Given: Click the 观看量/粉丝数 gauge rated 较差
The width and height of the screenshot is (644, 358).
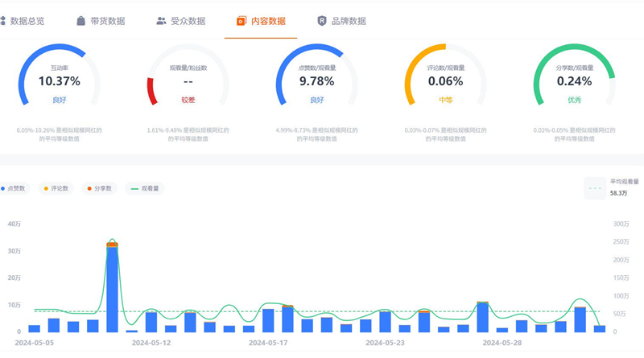Looking at the screenshot, I should pyautogui.click(x=188, y=81).
